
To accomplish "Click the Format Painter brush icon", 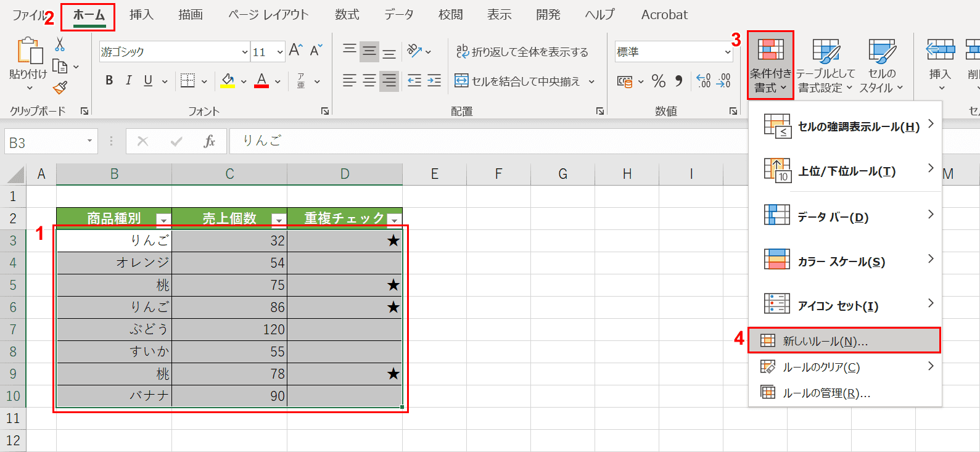I will point(60,88).
